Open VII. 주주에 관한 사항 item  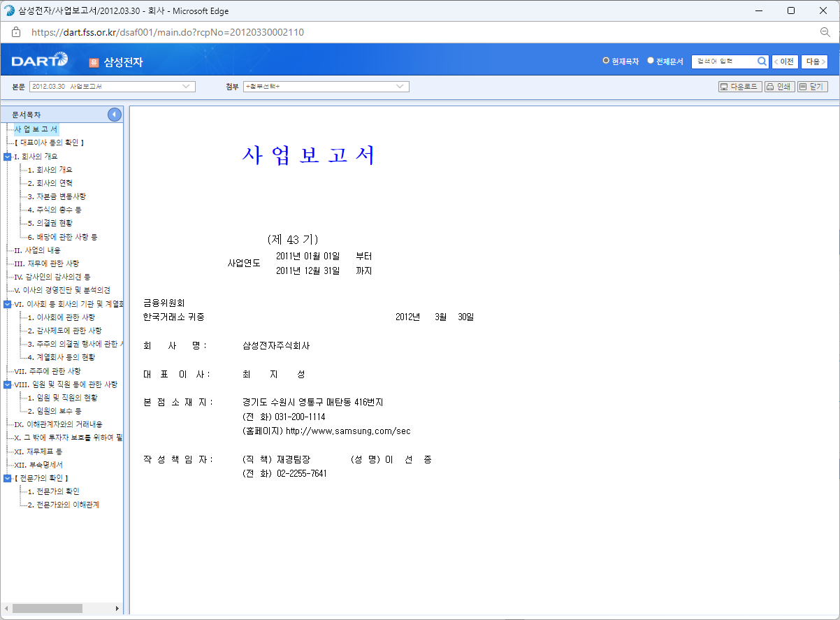tap(47, 371)
